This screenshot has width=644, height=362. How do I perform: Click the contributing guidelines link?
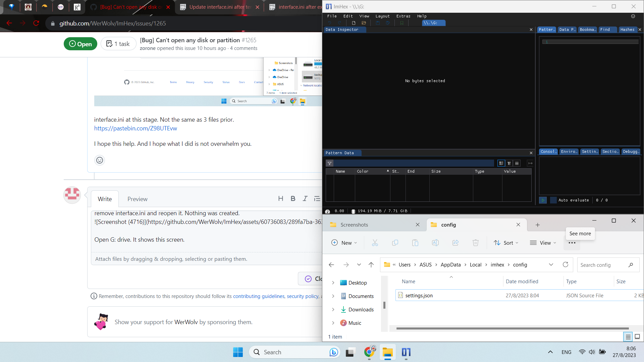point(259,296)
